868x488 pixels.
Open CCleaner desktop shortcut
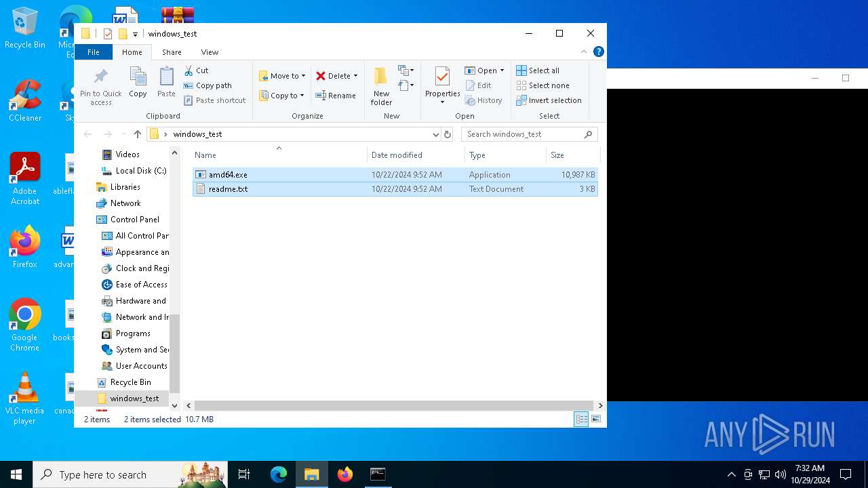pos(25,100)
